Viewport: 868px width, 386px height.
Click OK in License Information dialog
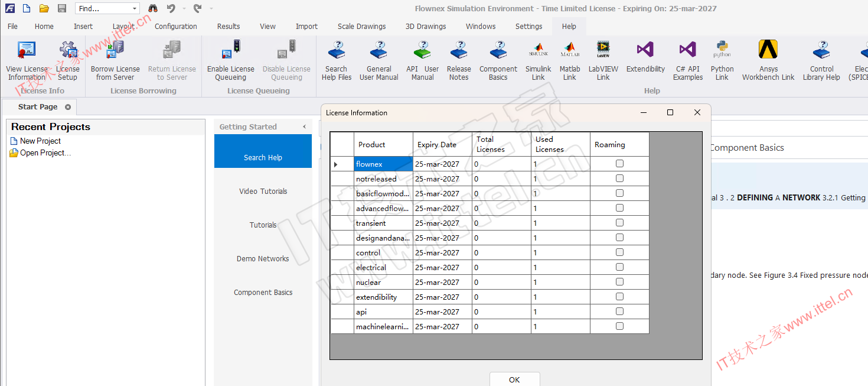(x=514, y=379)
